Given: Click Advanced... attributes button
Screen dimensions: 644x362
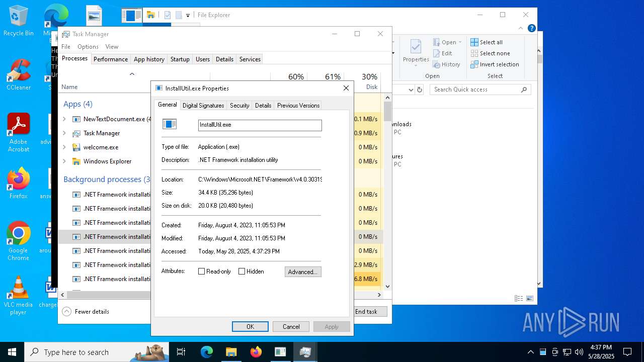Looking at the screenshot, I should click(303, 272).
